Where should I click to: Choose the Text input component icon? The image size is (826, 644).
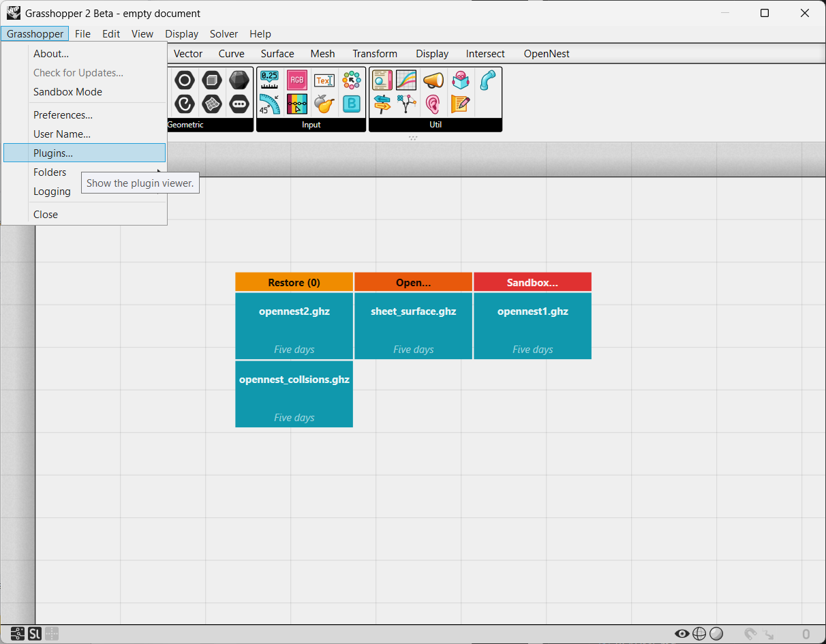point(324,80)
